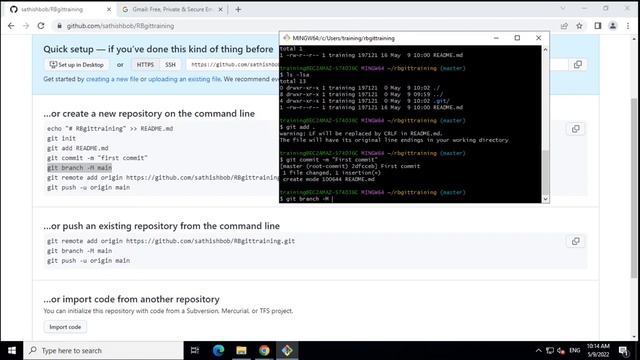Image resolution: width=640 pixels, height=360 pixels.
Task: Show hidden system tray icons
Action: click(538, 351)
